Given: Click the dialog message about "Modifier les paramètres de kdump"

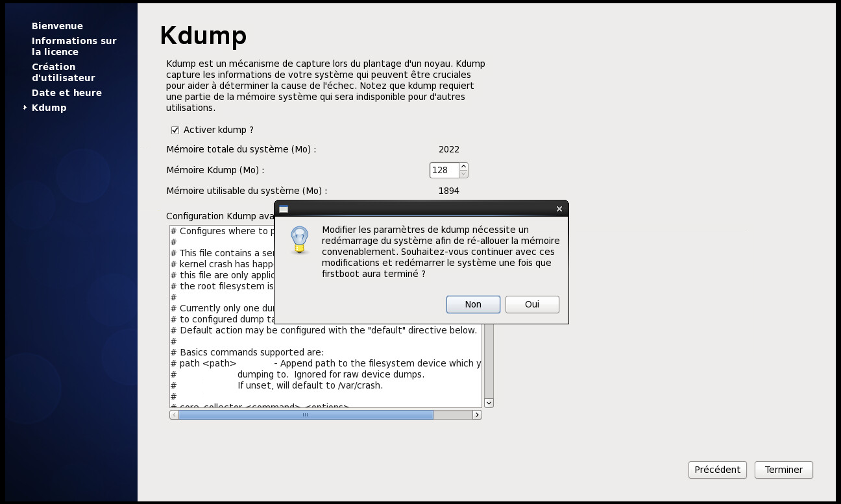Looking at the screenshot, I should pos(441,252).
